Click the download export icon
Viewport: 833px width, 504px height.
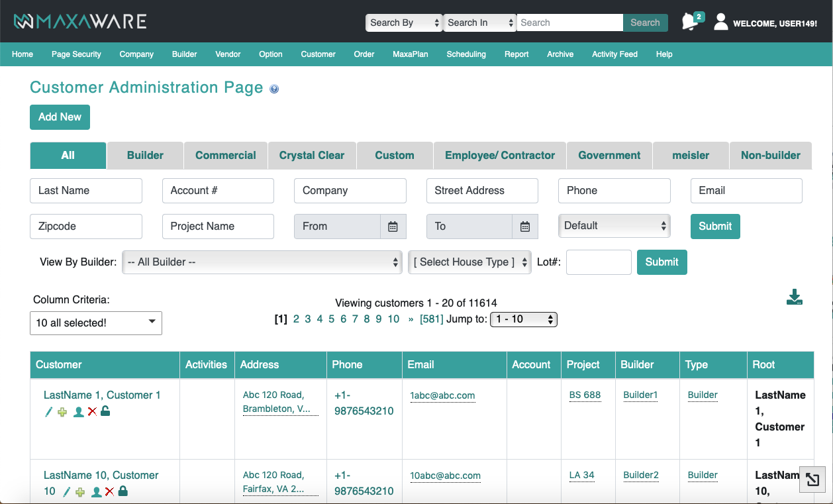tap(795, 297)
